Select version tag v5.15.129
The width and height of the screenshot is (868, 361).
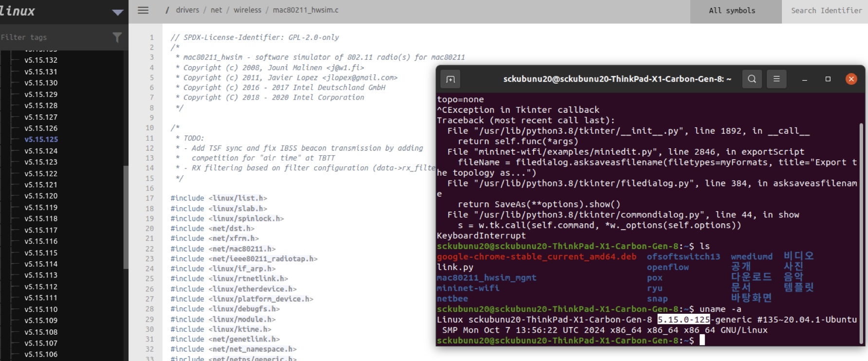(x=41, y=94)
